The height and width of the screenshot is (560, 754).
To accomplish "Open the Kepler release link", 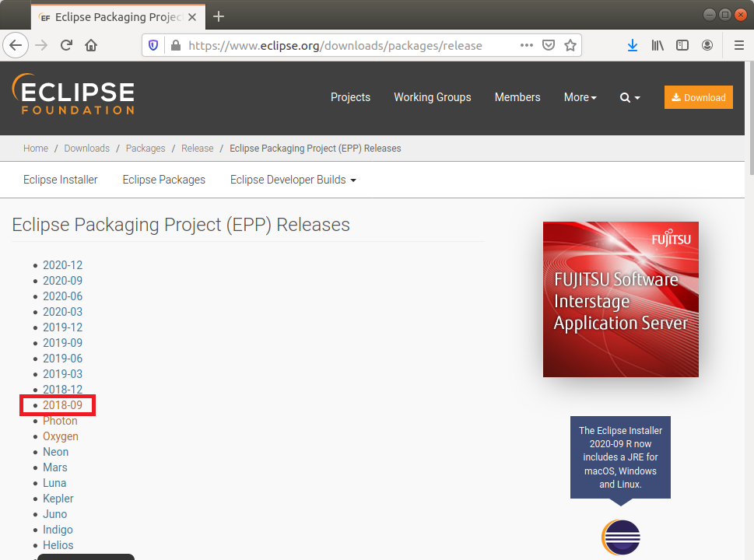I will pos(58,499).
